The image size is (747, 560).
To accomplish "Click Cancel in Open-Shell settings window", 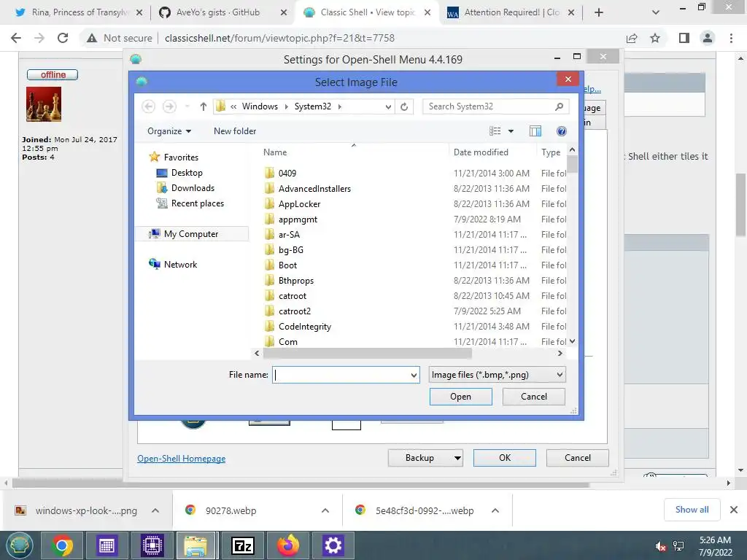I will click(578, 458).
